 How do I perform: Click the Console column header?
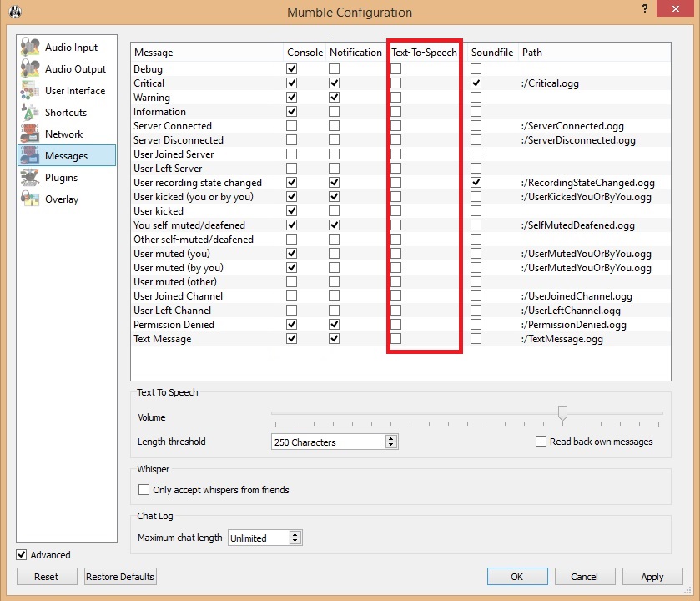click(305, 53)
